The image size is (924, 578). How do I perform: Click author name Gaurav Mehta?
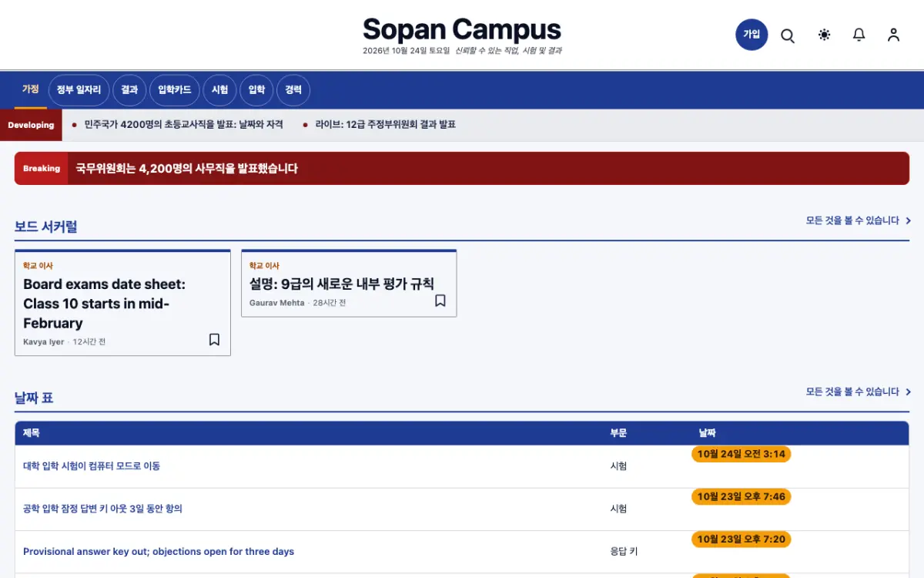tap(277, 303)
